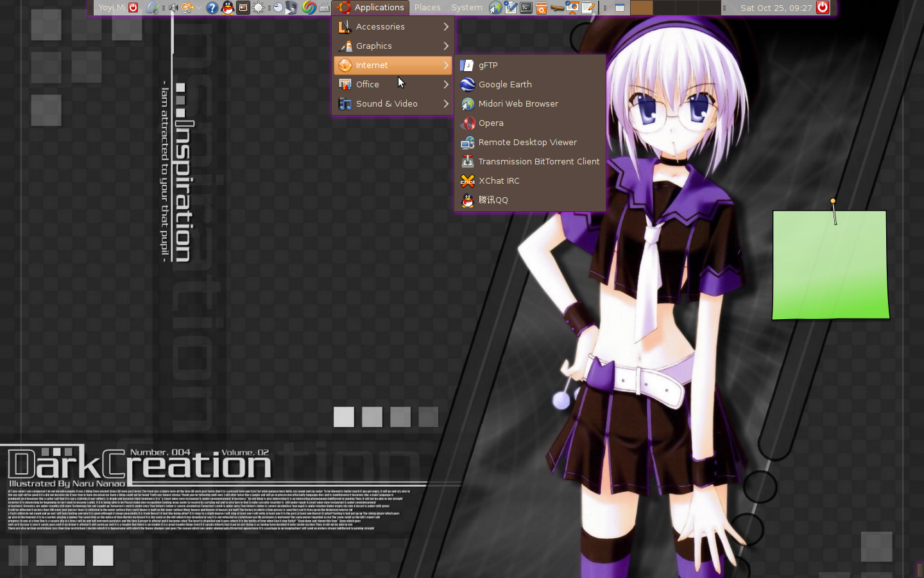The width and height of the screenshot is (924, 578).
Task: Open the Graphics submenu
Action: (x=393, y=46)
